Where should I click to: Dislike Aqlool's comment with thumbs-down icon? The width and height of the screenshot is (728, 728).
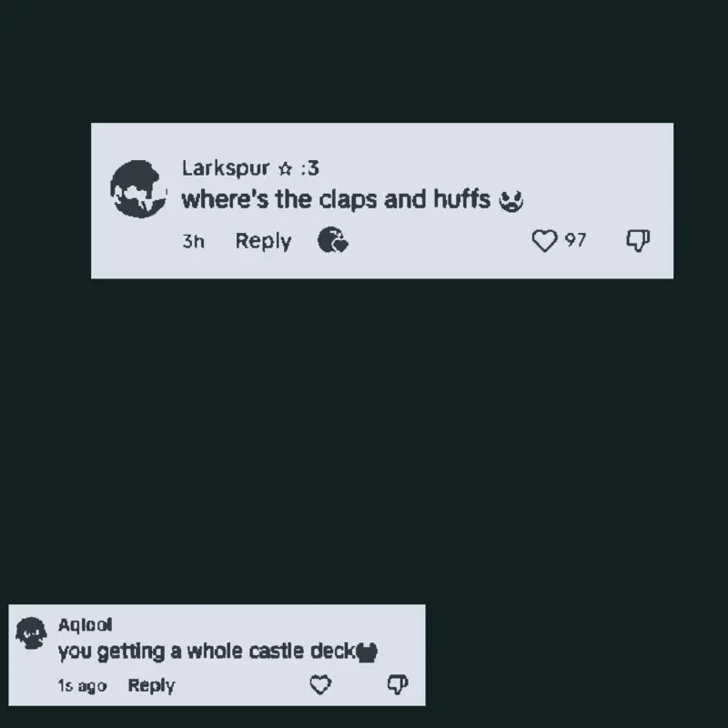(x=398, y=685)
